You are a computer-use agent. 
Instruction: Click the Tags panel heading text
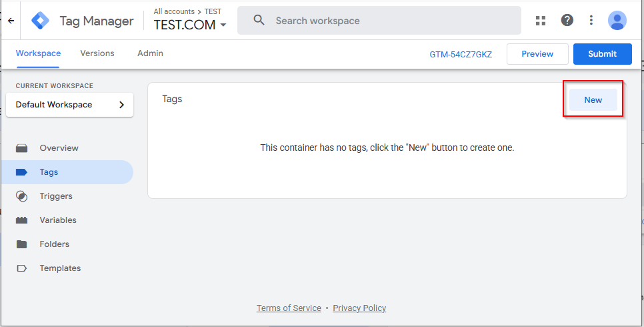point(172,99)
